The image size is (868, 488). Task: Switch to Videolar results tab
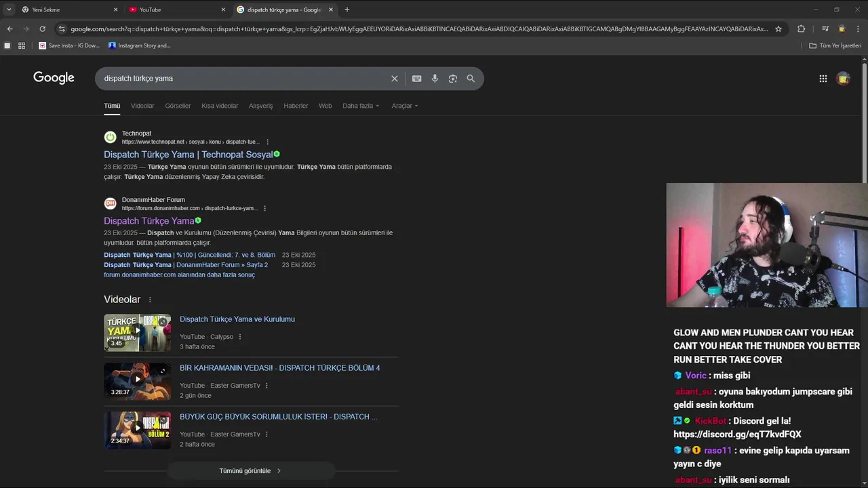tap(142, 106)
